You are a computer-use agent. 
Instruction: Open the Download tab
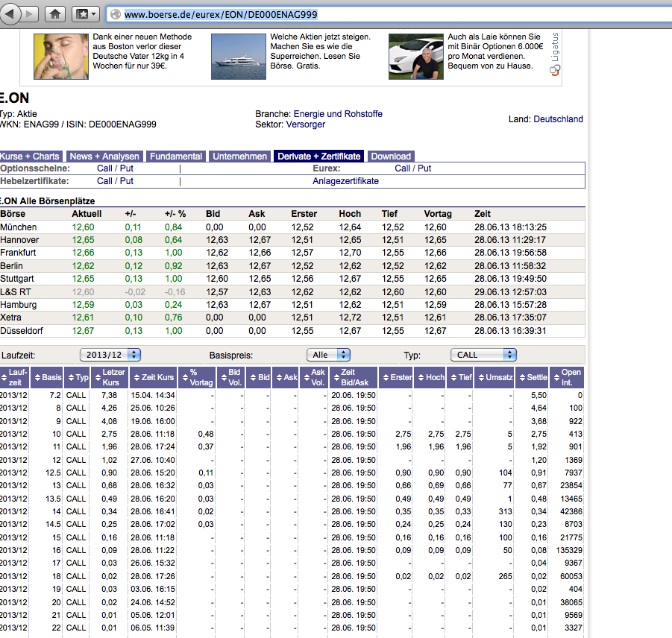coord(391,157)
